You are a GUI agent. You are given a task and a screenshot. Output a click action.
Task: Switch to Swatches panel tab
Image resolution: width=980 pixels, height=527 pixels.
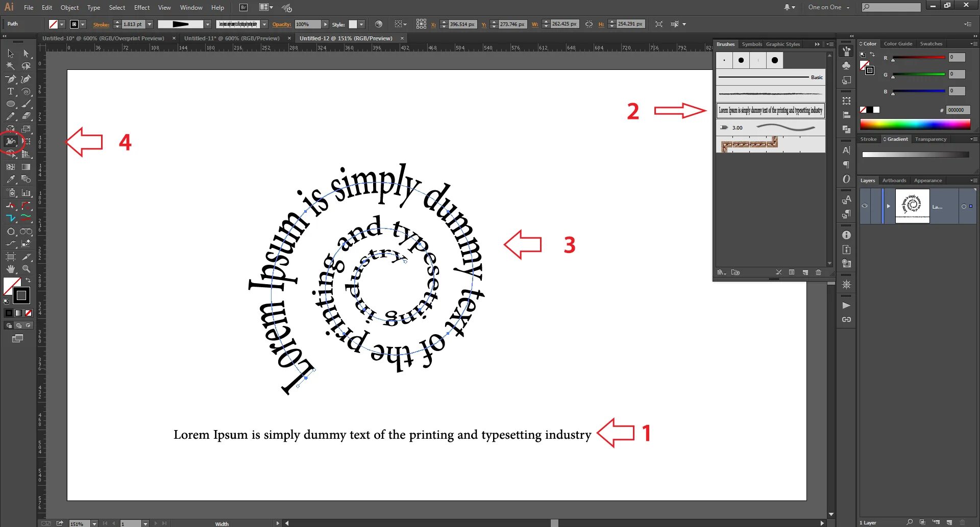coord(931,44)
